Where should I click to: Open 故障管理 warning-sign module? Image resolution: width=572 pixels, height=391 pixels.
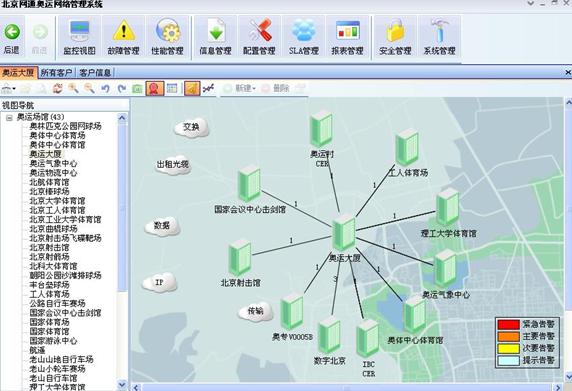pyautogui.click(x=124, y=38)
